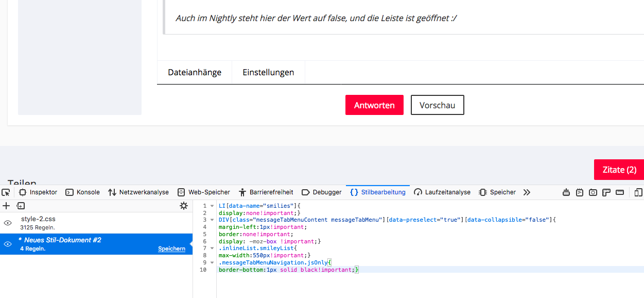Toggle visibility of Neues Stil-Dokument #2

click(8, 244)
